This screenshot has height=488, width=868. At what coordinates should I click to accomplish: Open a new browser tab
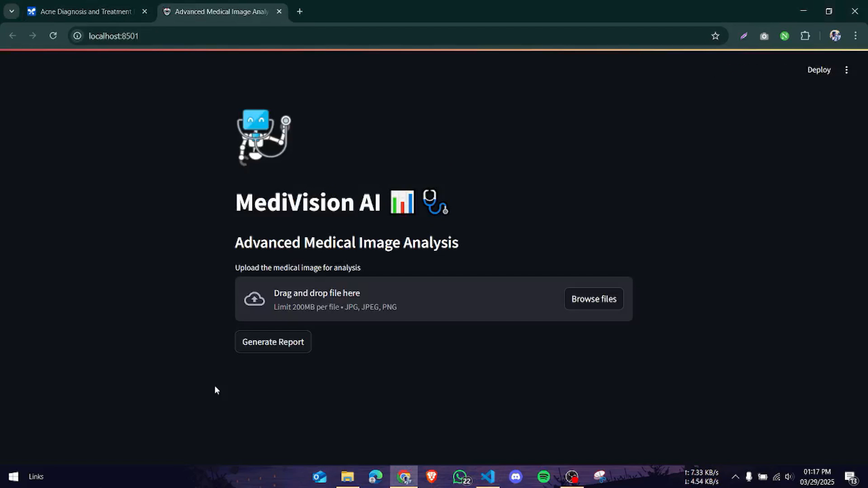(x=300, y=12)
